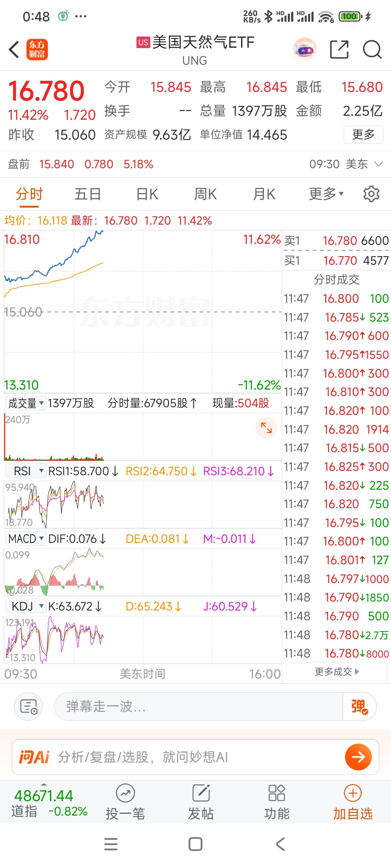Viewport: 391px width, 868px height.
Task: Open 更多成交 trade list link
Action: 337,672
